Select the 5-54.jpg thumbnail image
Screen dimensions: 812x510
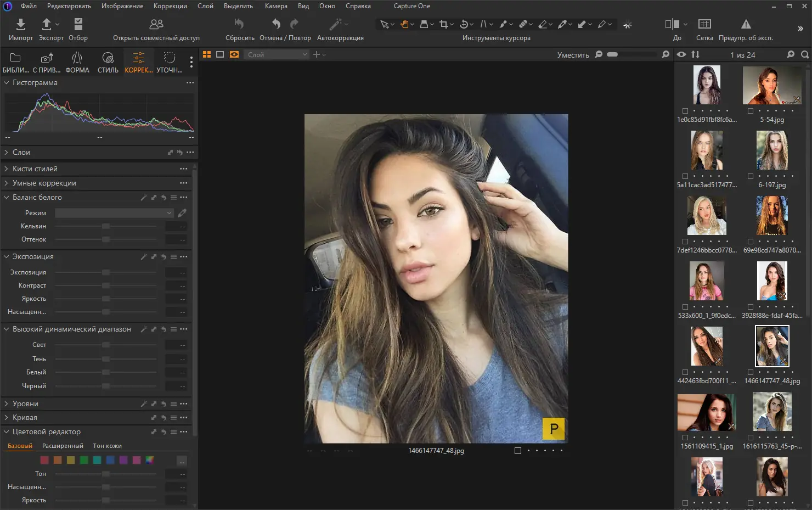pos(772,85)
